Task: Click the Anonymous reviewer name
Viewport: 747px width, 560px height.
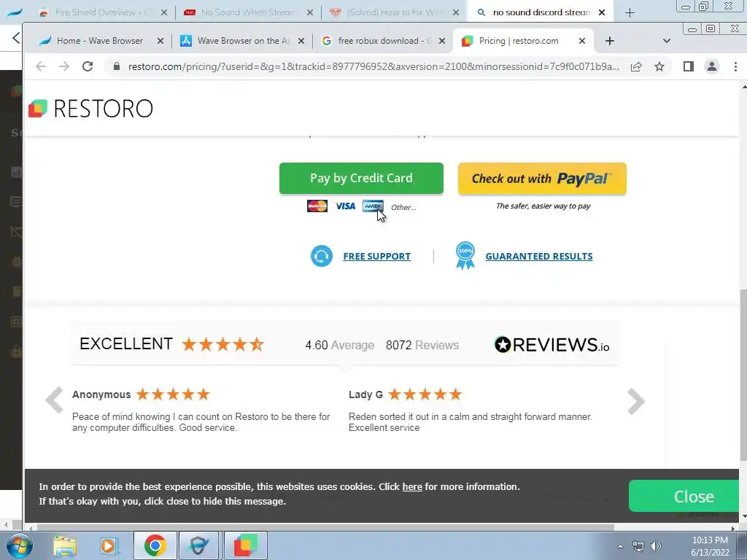Action: 101,394
